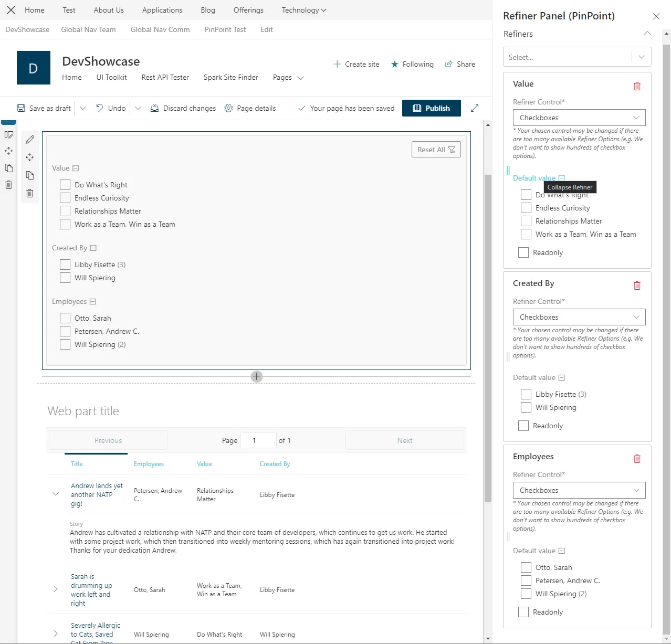Screen dimensions: 671x644
Task: Delete the Created By refiner with trash icon
Action: point(637,286)
